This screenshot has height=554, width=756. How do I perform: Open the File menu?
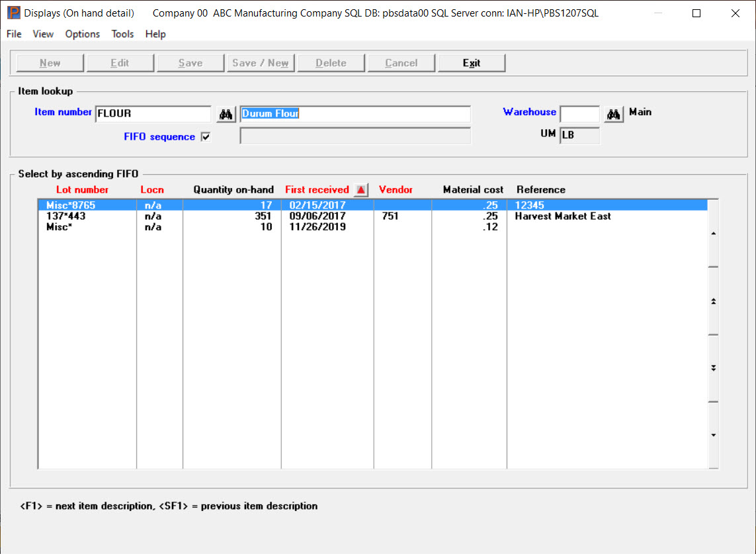tap(13, 34)
